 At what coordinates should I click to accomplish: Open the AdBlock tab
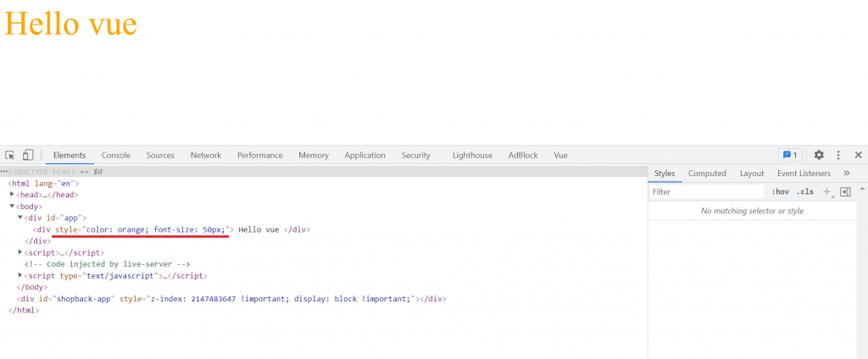pos(523,156)
